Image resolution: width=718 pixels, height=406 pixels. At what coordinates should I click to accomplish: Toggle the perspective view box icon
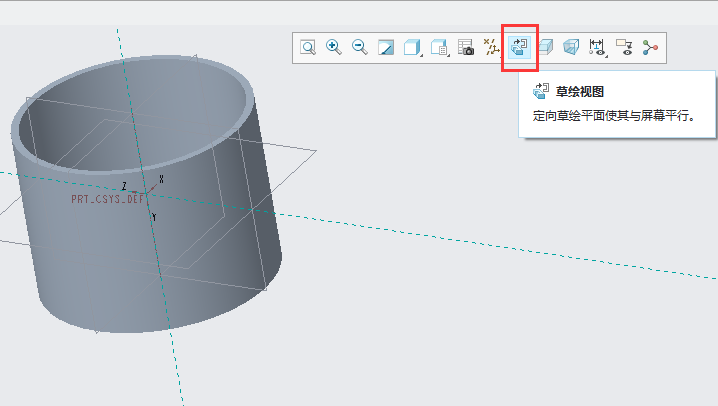coord(571,47)
